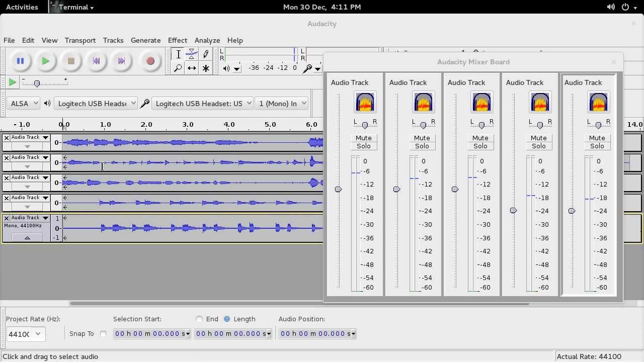Start playback with the green Play button
Viewport: 644px width, 362px height.
click(45, 61)
